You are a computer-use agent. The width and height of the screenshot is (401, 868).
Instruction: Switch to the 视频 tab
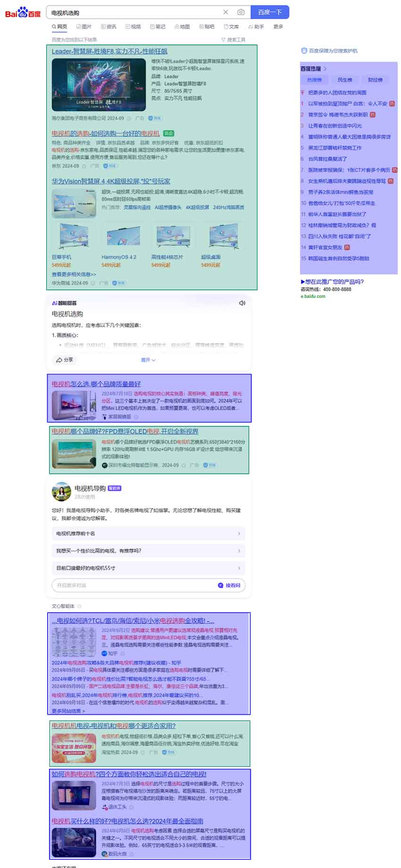click(133, 27)
